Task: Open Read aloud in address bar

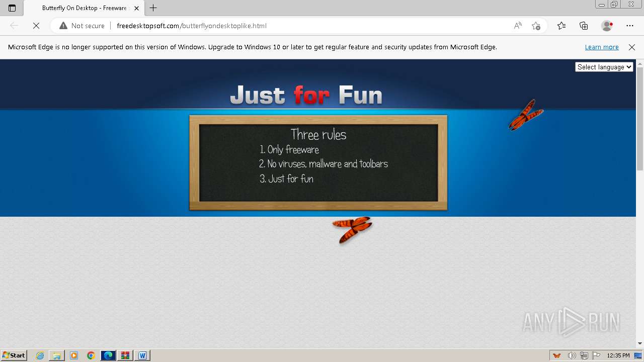Action: pyautogui.click(x=518, y=26)
